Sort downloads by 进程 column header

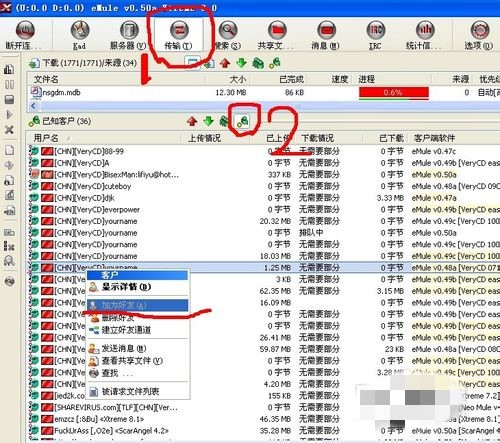(x=392, y=79)
